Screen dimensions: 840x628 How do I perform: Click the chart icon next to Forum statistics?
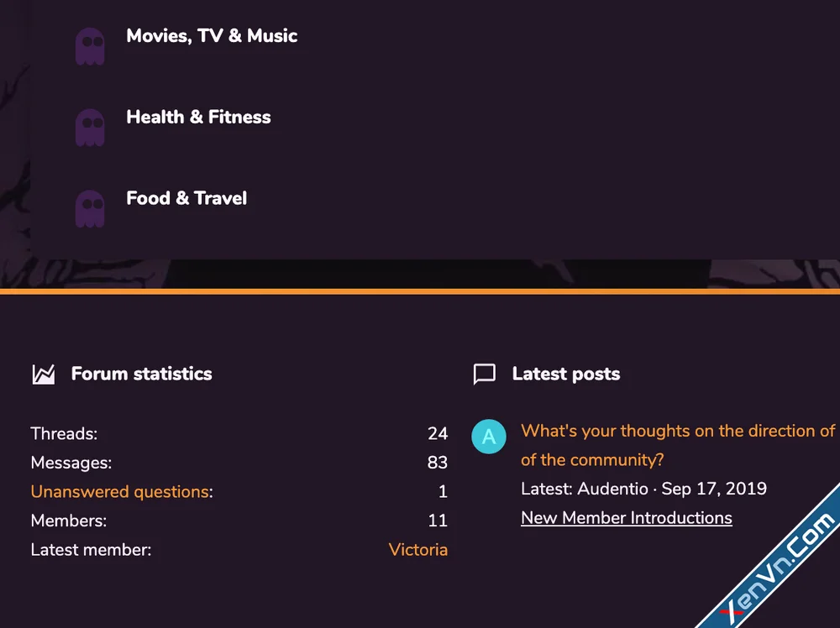[43, 374]
